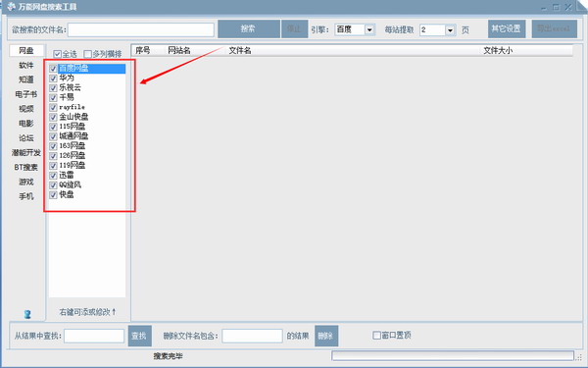588x368 pixels.
Task: Click the small user icon below category tabs
Action: click(x=27, y=314)
